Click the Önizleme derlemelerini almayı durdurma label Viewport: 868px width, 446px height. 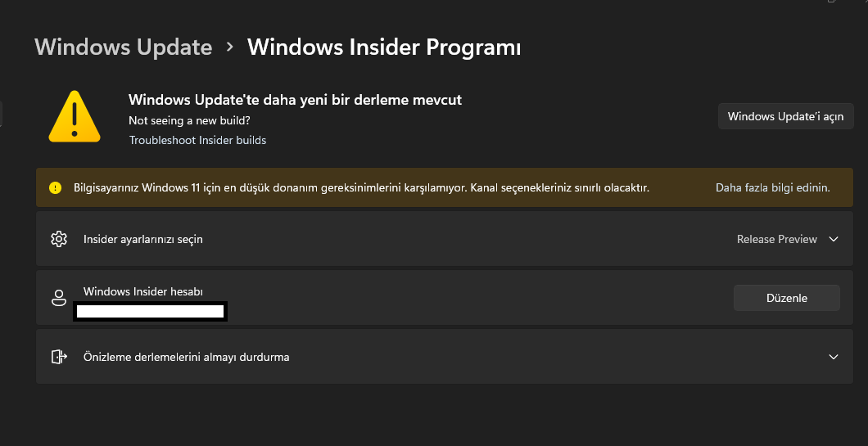coord(186,357)
